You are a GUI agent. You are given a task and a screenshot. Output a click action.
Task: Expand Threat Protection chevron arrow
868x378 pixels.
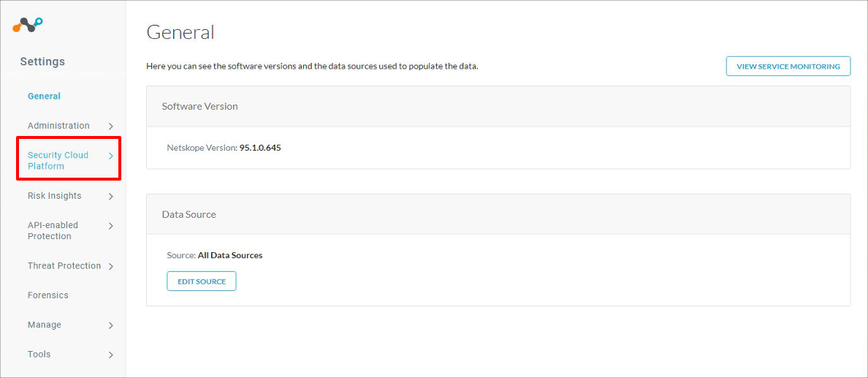[x=111, y=267]
